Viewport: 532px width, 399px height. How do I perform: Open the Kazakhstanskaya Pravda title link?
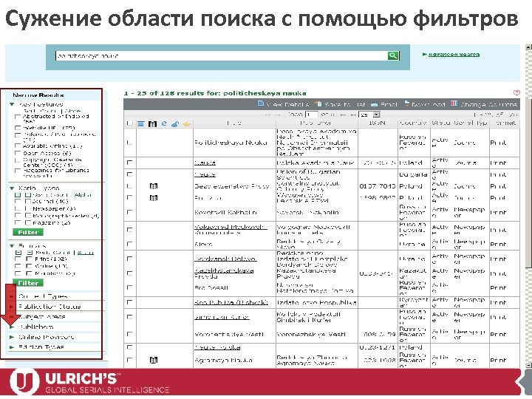tap(225, 273)
